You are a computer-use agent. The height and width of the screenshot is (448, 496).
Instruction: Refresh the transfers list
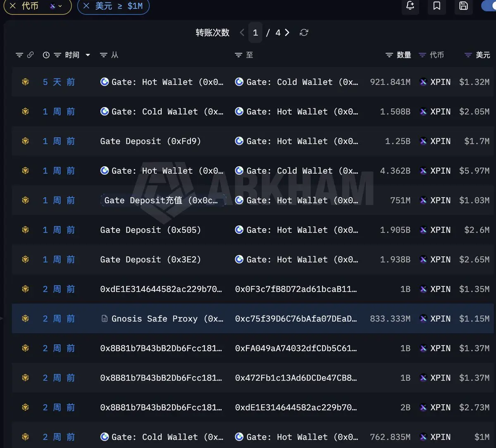(304, 33)
